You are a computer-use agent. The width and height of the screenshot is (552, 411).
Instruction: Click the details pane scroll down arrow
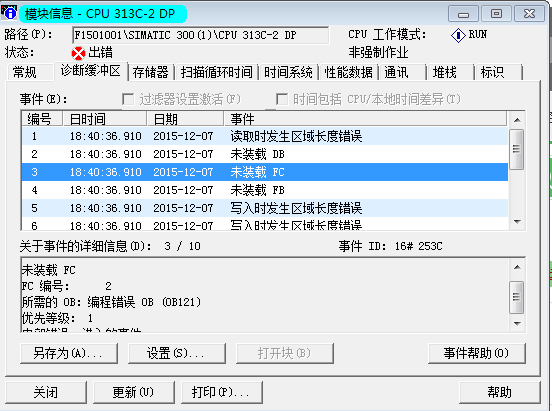coord(517,323)
